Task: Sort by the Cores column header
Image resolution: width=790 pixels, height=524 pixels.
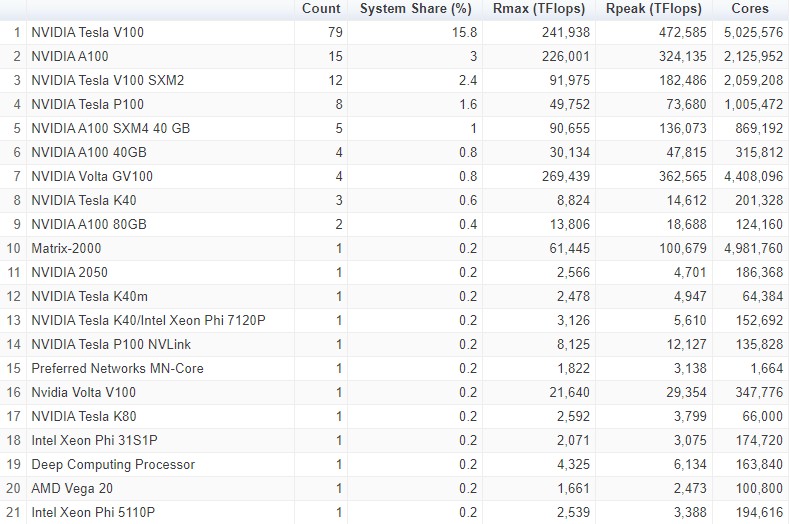Action: point(750,9)
